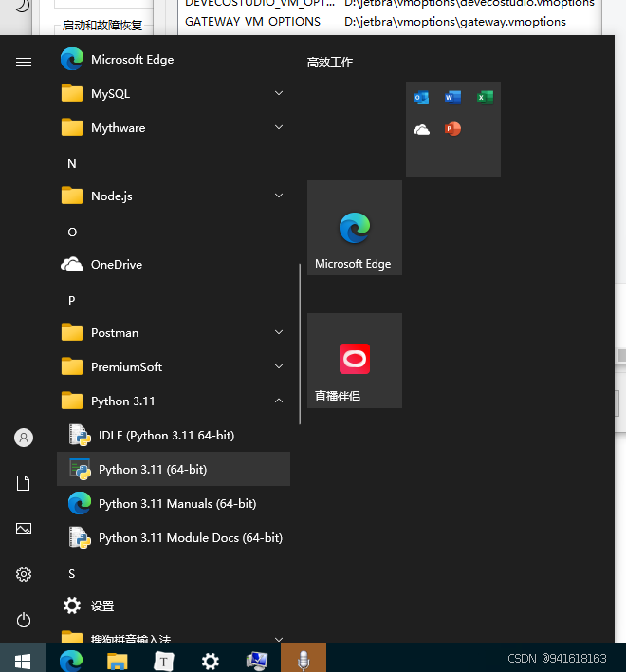Open the user account icon in Start sidebar

tap(24, 438)
